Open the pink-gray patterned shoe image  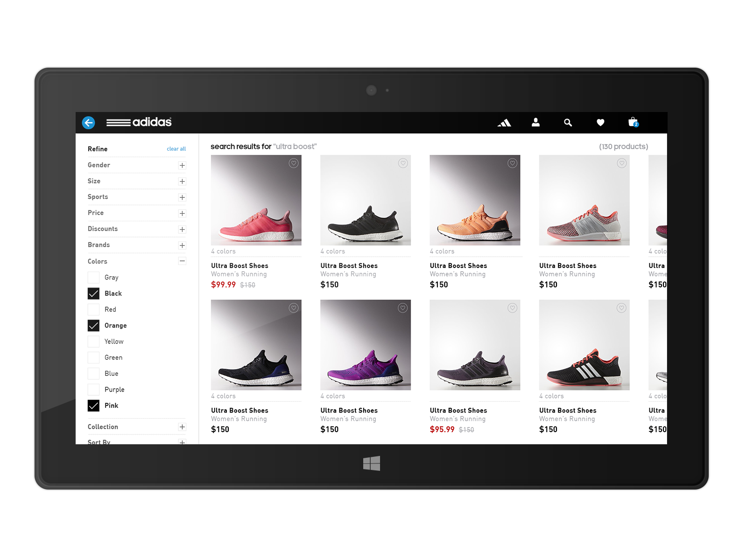584,200
